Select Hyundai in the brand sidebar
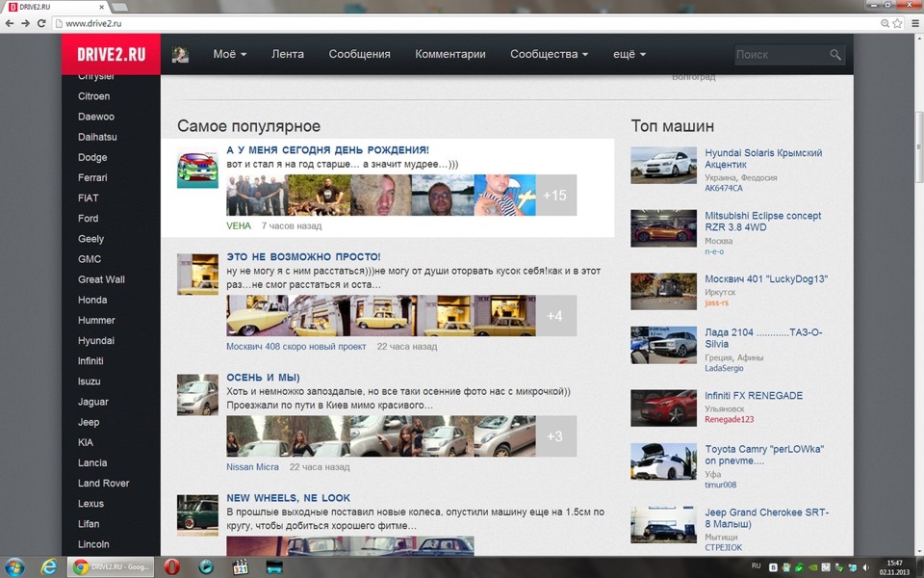 [96, 341]
